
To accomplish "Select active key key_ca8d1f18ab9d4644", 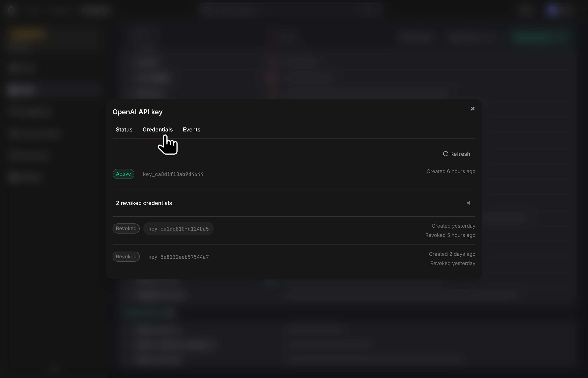I will pyautogui.click(x=173, y=174).
